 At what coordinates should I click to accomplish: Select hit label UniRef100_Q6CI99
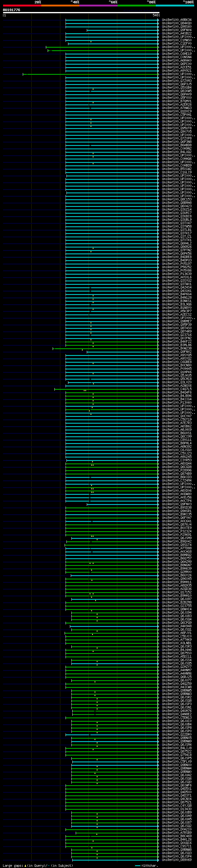[177, 436]
